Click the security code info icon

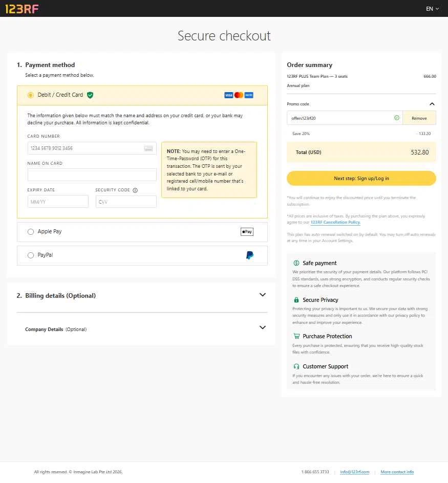pyautogui.click(x=135, y=190)
